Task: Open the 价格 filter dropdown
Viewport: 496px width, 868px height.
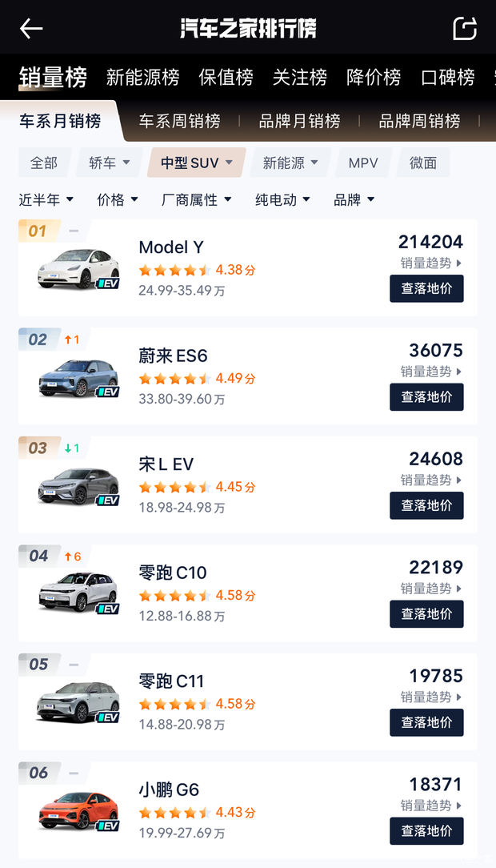Action: click(117, 200)
